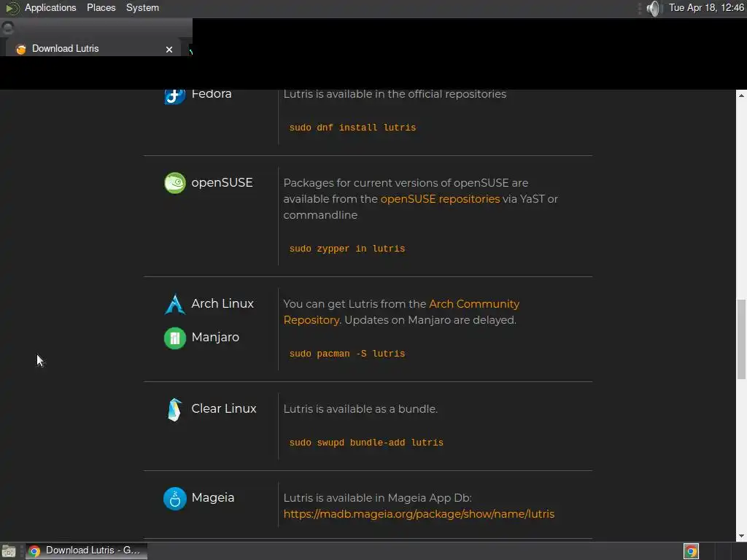Click 'Updates on Manjaro are delayed.' text
The height and width of the screenshot is (560, 747).
coord(430,321)
